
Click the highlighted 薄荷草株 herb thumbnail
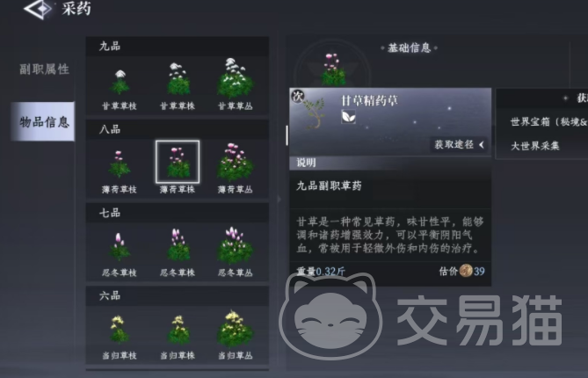(x=178, y=162)
